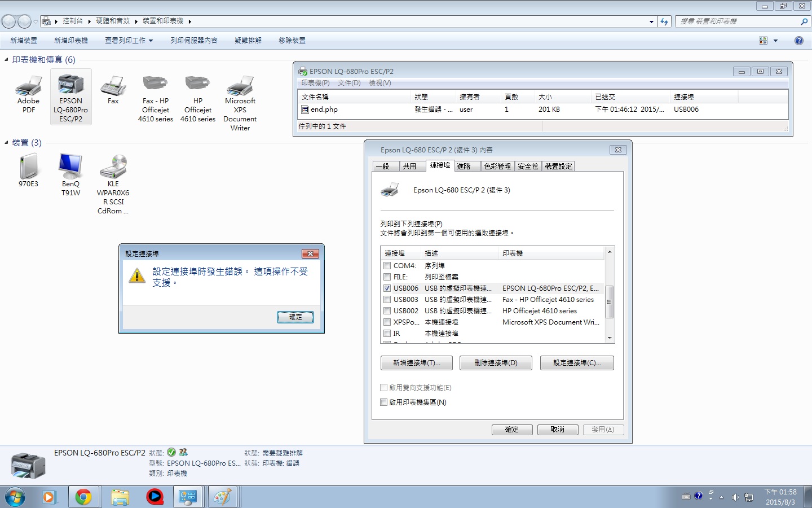
Task: Select Microsoft XPS Document Writer icon
Action: coord(240,86)
